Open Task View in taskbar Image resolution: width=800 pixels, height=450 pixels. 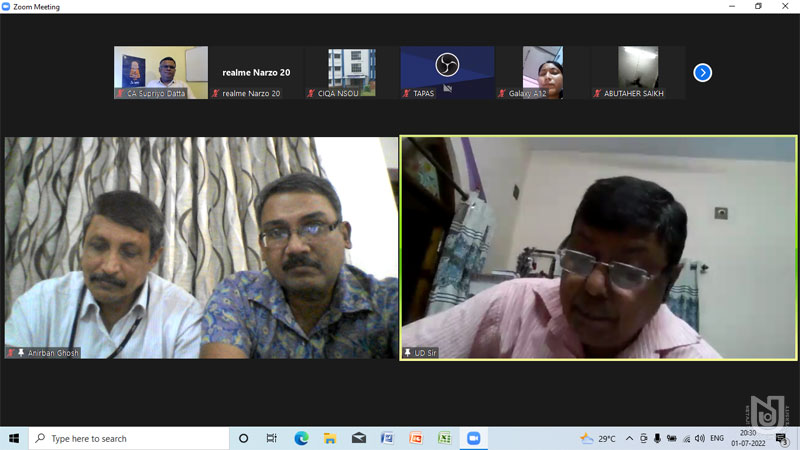click(x=272, y=438)
